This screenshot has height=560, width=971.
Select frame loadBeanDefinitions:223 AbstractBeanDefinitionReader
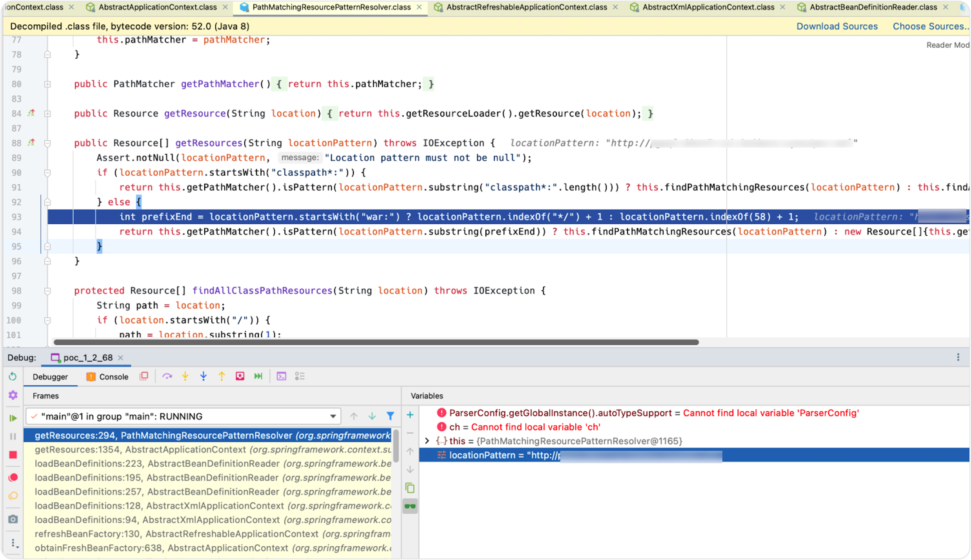coord(207,464)
